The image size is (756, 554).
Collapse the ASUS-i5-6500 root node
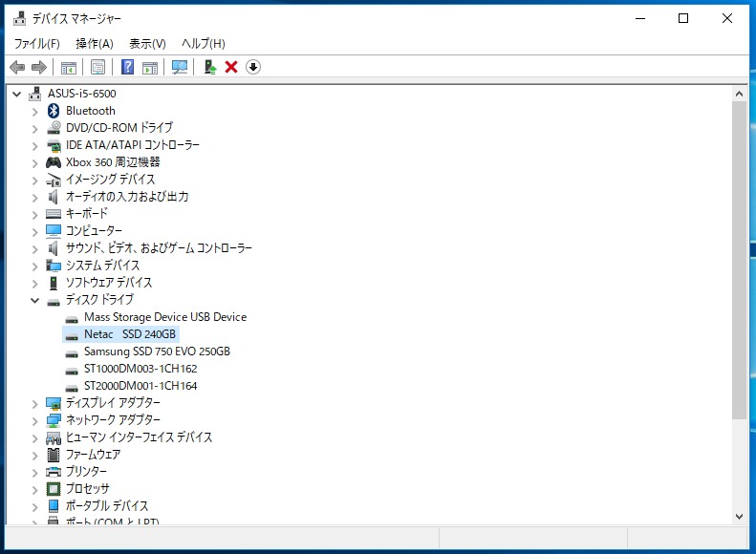pyautogui.click(x=17, y=94)
